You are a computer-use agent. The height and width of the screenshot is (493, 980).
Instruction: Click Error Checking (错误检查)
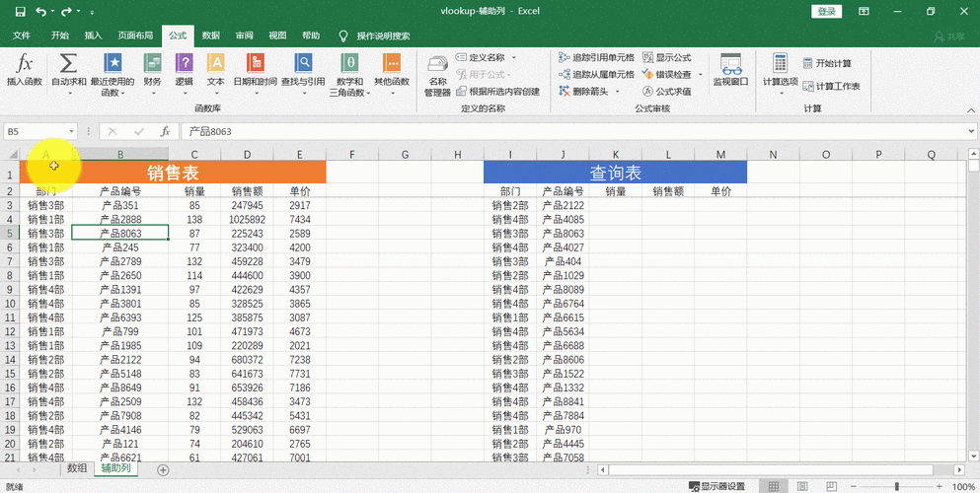[x=667, y=74]
